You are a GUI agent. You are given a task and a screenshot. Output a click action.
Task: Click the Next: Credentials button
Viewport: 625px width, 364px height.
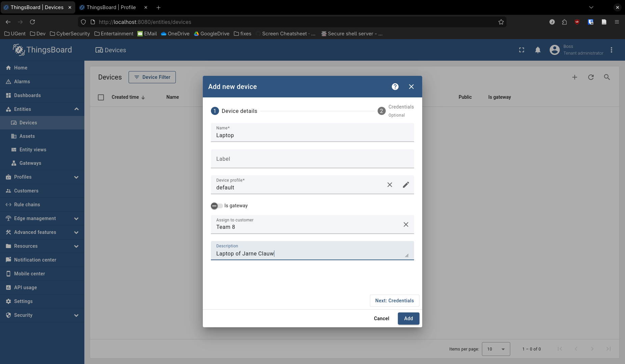[395, 301]
